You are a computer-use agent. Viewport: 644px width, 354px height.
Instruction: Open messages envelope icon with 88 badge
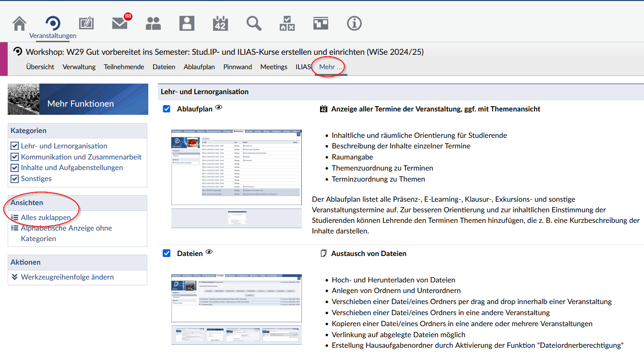click(119, 23)
